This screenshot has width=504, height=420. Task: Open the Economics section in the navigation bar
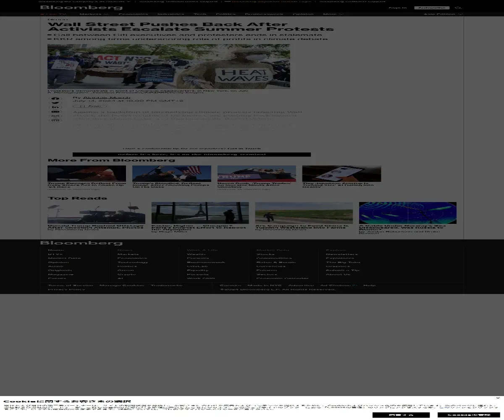(133, 14)
